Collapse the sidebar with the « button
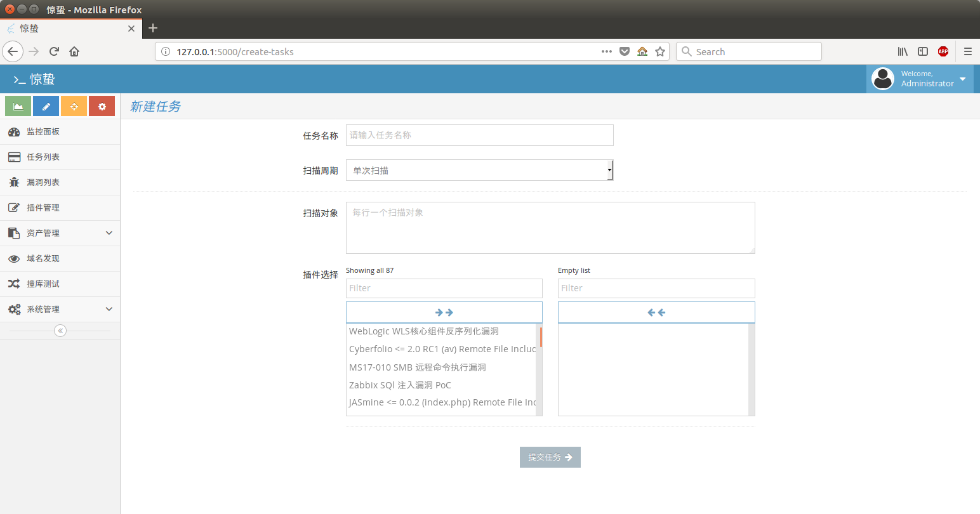Viewport: 980px width, 514px height. [60, 330]
